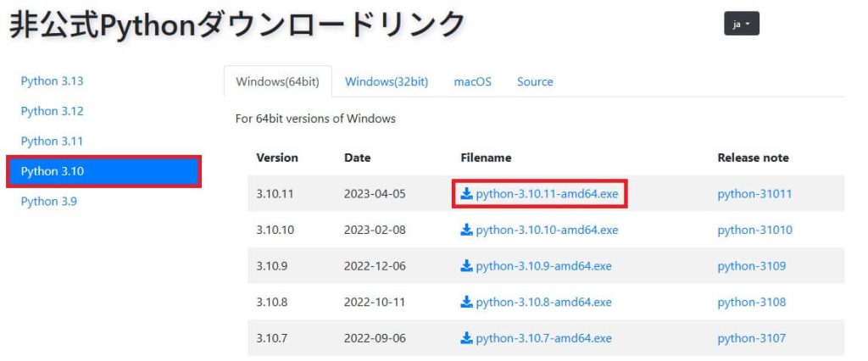Viewport: 868px width, 361px height.
Task: Open the Source tab
Action: point(535,82)
